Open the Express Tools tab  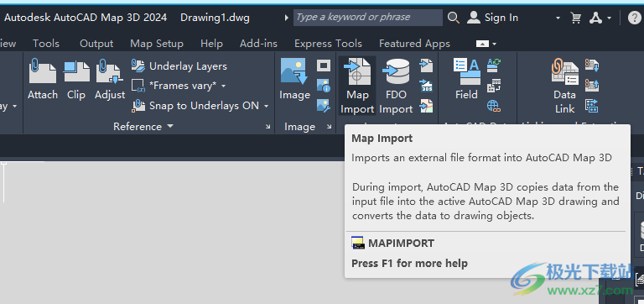[328, 44]
